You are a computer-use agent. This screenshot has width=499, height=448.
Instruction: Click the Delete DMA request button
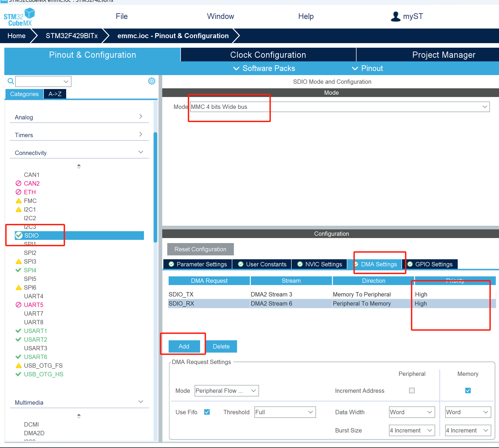point(221,346)
